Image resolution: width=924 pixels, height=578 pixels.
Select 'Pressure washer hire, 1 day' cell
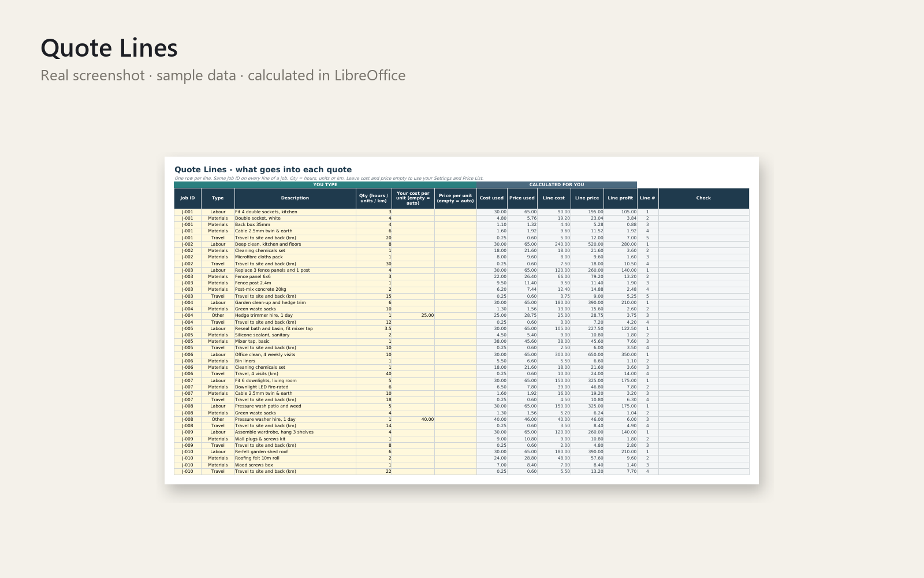(x=295, y=420)
